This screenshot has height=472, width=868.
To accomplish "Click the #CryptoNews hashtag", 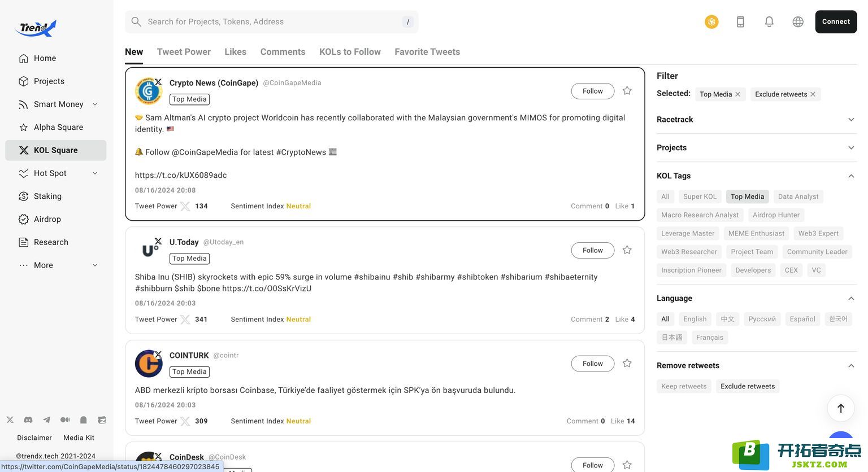I will [x=301, y=152].
